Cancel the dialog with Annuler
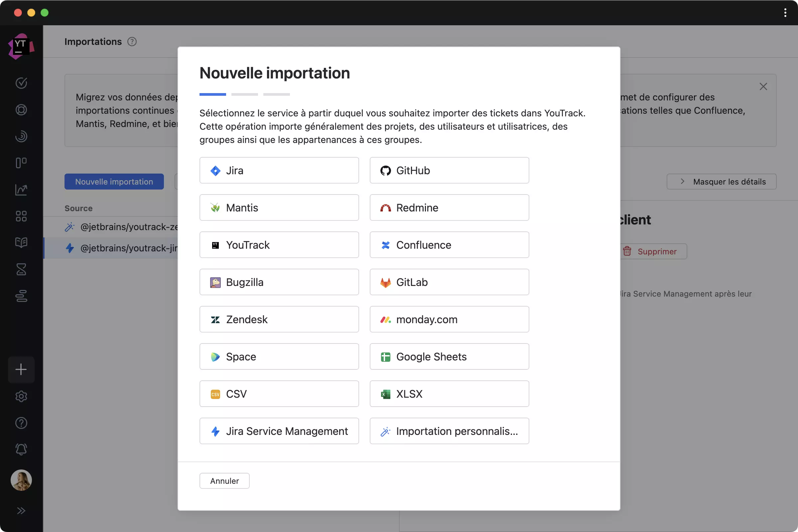This screenshot has width=798, height=532. (x=224, y=481)
